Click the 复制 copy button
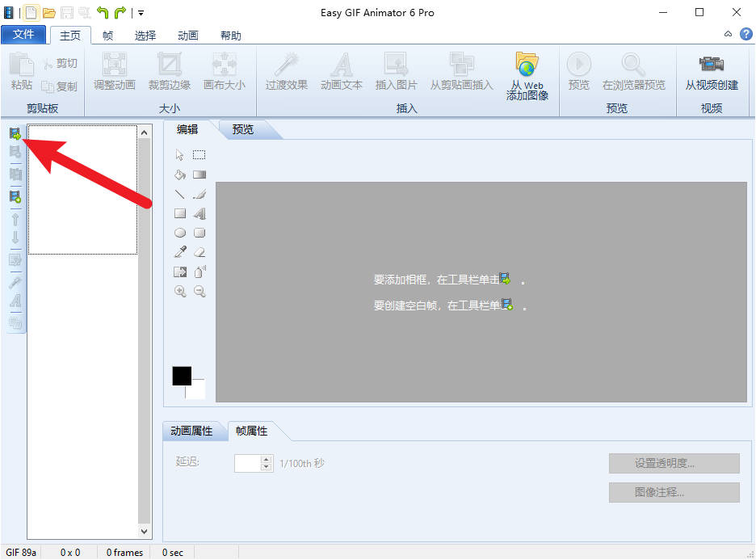This screenshot has width=756, height=560. click(60, 86)
